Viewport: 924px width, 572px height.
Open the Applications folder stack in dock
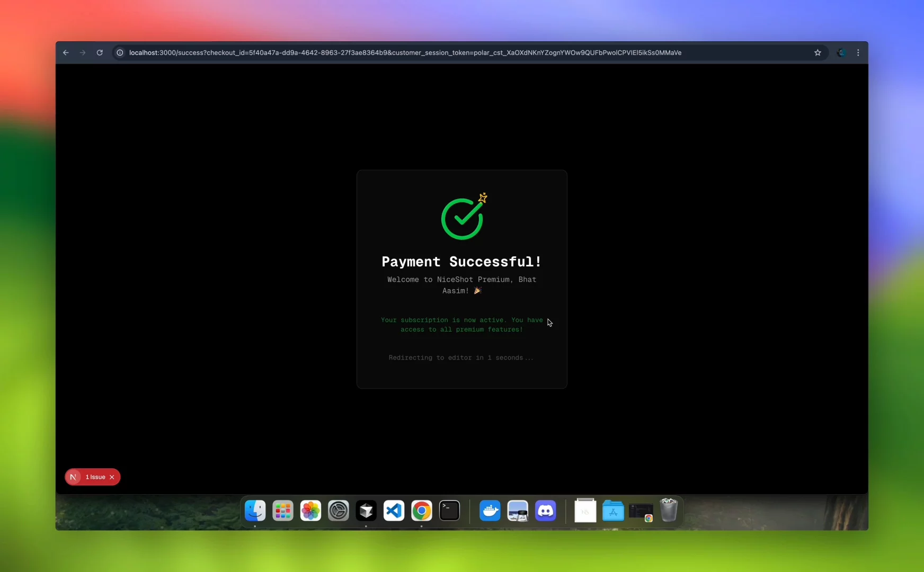[x=613, y=511]
